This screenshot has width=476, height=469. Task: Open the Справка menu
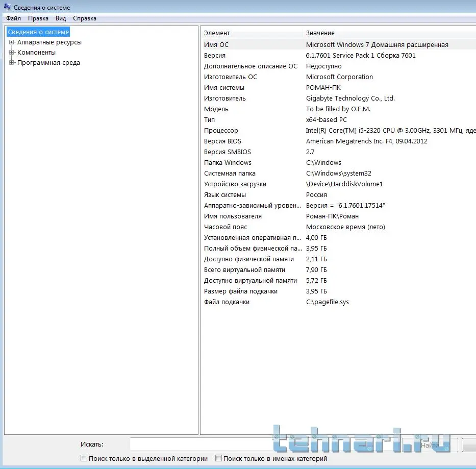[84, 18]
